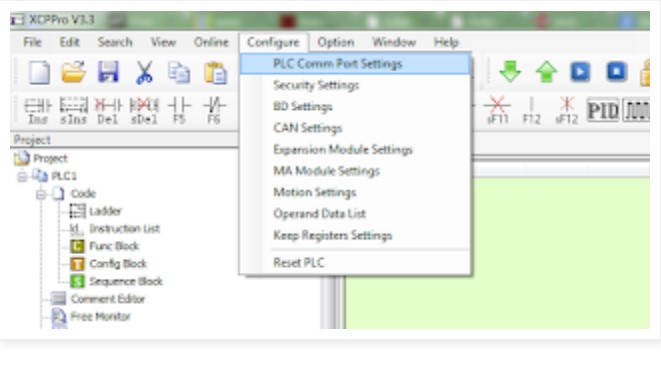
Task: Choose CAN Settings menu entry
Action: coord(355,128)
